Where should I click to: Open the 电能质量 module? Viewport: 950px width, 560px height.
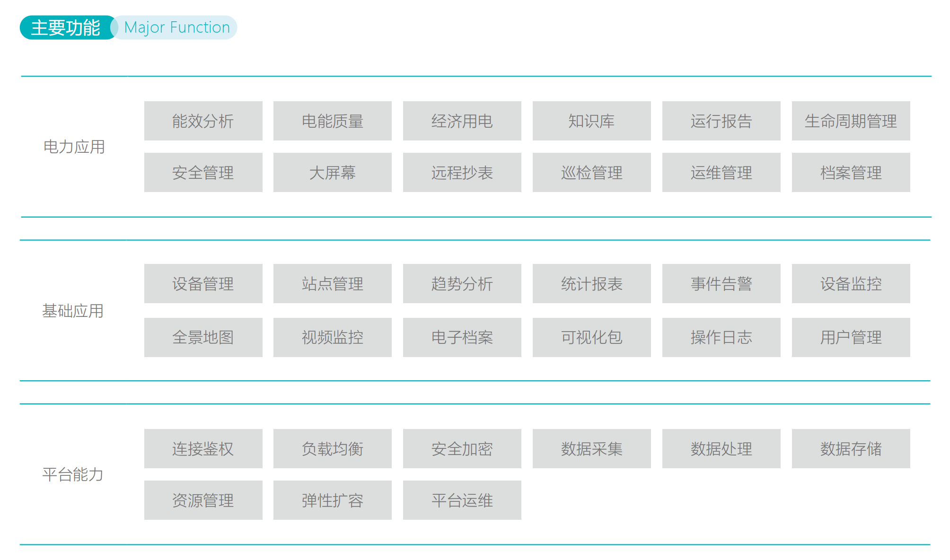(332, 121)
